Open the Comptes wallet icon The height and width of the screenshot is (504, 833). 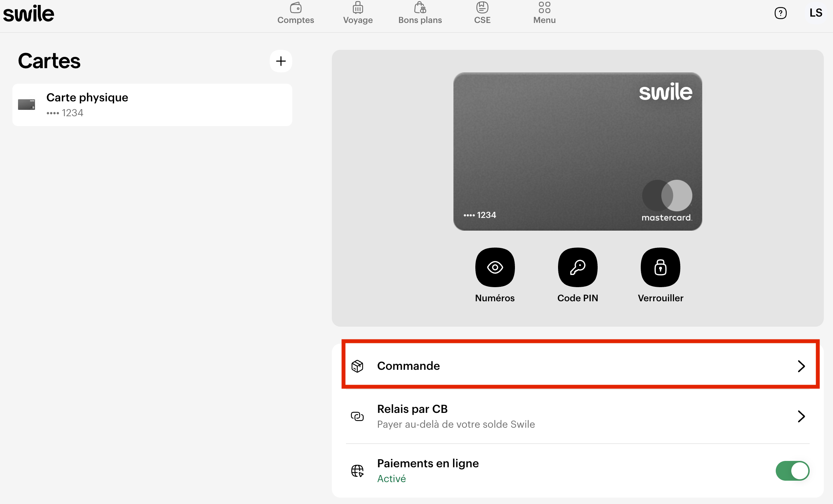click(295, 8)
